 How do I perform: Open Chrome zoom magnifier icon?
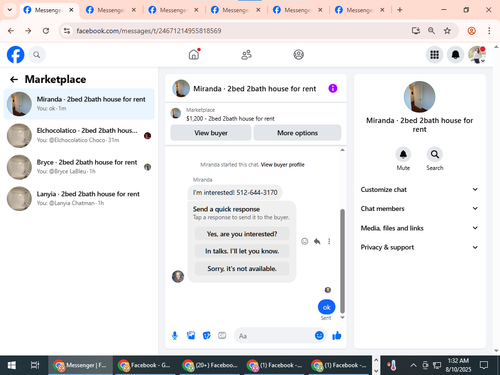[x=431, y=31]
